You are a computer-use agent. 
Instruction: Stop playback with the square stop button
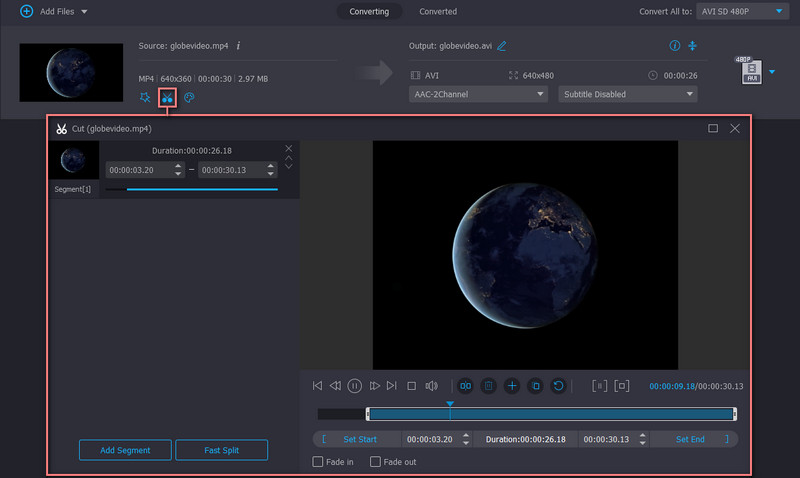pyautogui.click(x=411, y=385)
